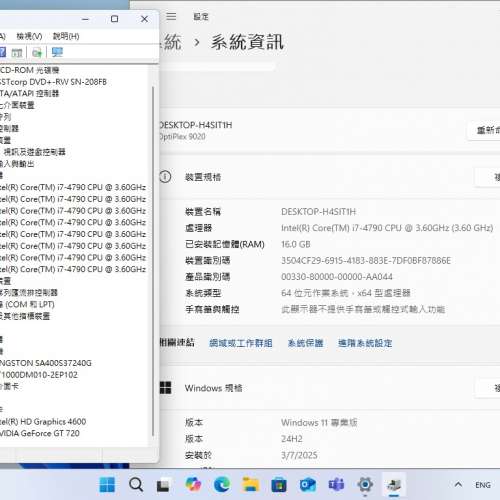Open Microsoft Teams from the taskbar

click(336, 485)
